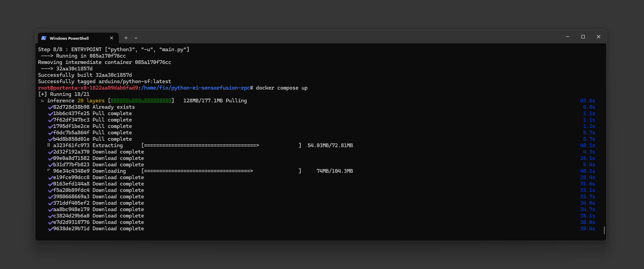The image size is (644, 269).
Task: Click the checkmark beside layer 9638de29b71d
Action: tap(50, 229)
